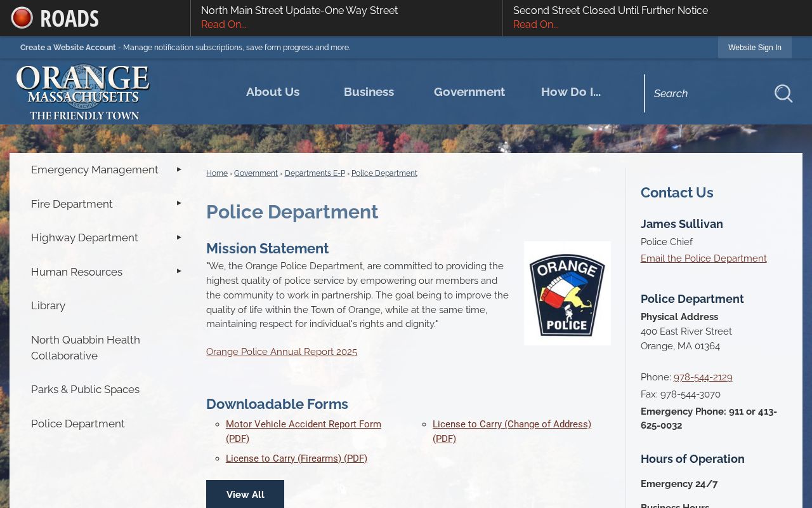Click the Orange Police badge image
Screen dimensions: 812x508
pyautogui.click(x=567, y=293)
